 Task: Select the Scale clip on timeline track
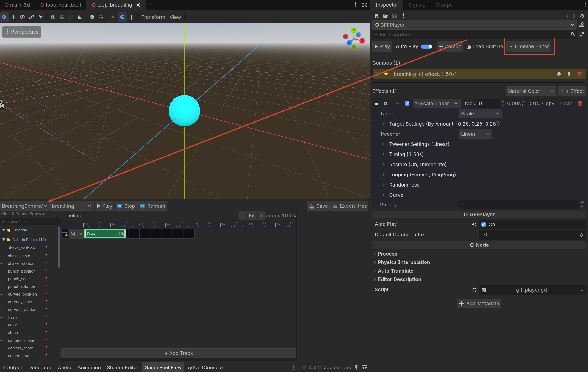tap(105, 234)
